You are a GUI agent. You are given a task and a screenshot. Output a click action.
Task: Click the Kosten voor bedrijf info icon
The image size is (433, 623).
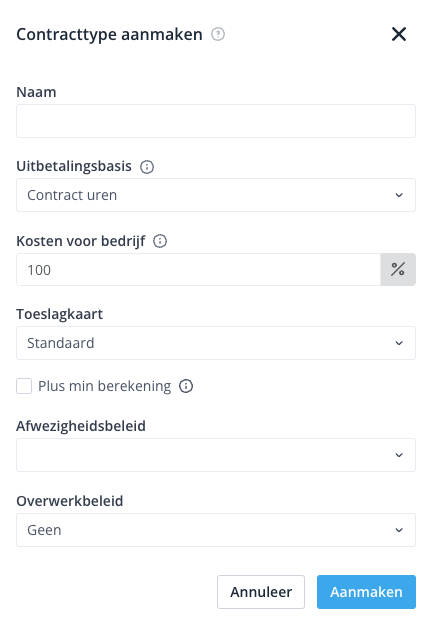point(160,241)
